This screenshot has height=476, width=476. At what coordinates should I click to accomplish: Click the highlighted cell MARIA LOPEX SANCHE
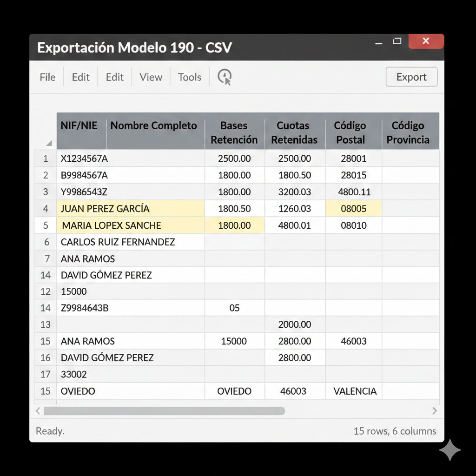[131, 225]
